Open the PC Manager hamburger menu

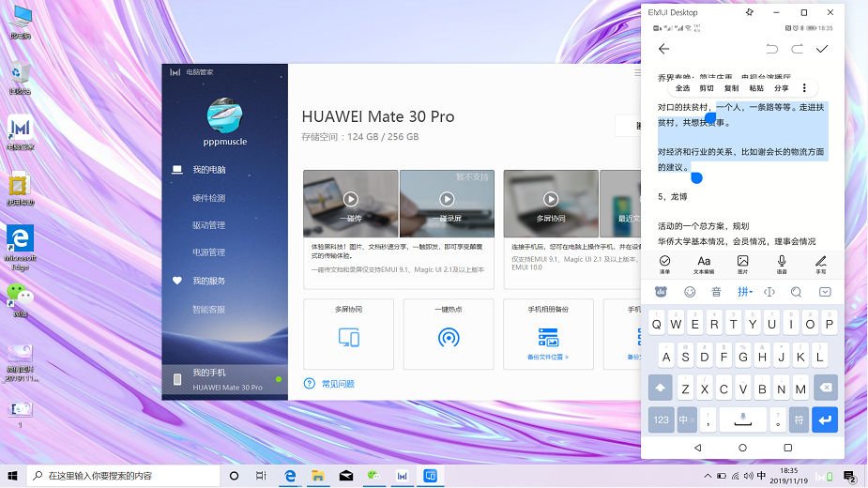point(637,72)
